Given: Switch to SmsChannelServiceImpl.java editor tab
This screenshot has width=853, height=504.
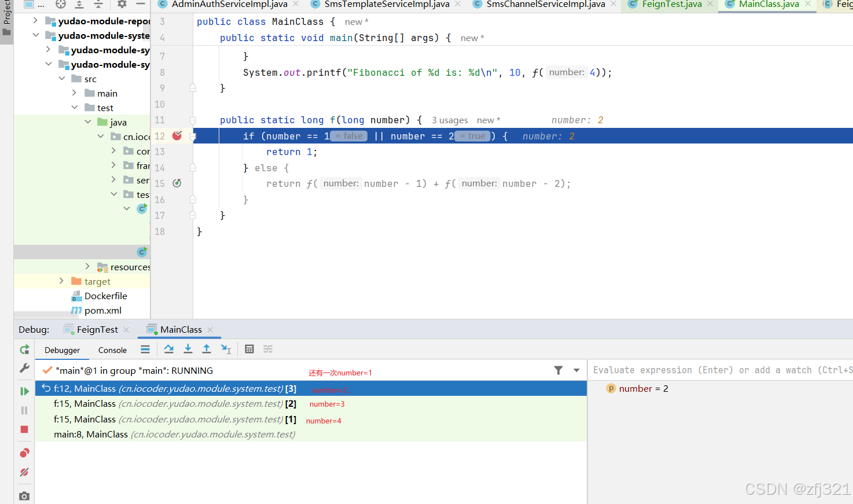Looking at the screenshot, I should coord(546,5).
